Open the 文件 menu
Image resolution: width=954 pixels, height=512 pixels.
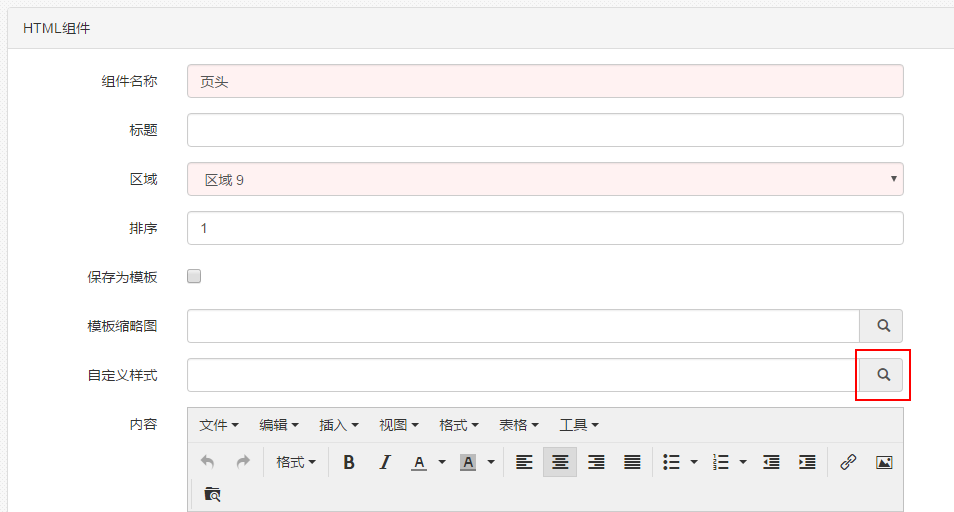219,425
